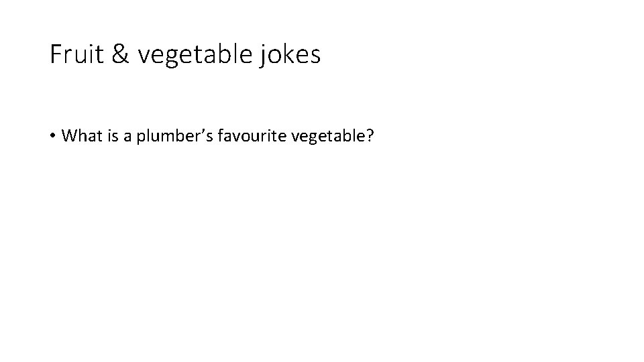Click the word 'vegetable?' ending the bullet
Screen dimensions: 644x362
pos(333,136)
